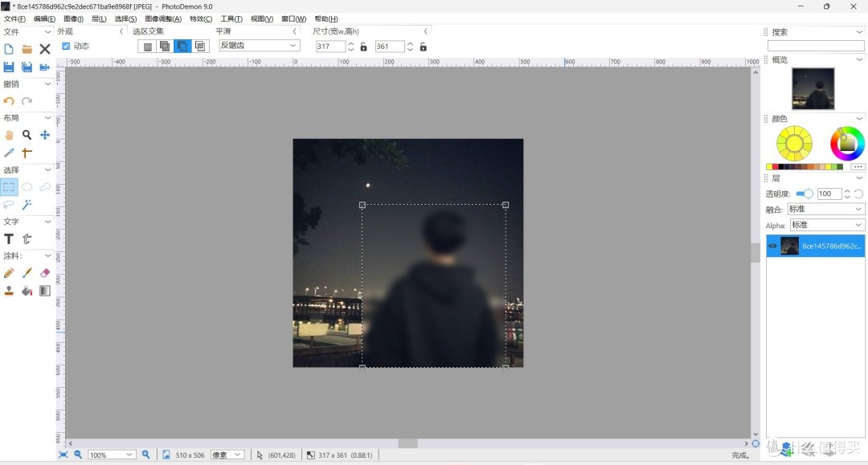Hide the 8ce145786d962c layer via its eye icon
The image size is (868, 465).
point(773,246)
